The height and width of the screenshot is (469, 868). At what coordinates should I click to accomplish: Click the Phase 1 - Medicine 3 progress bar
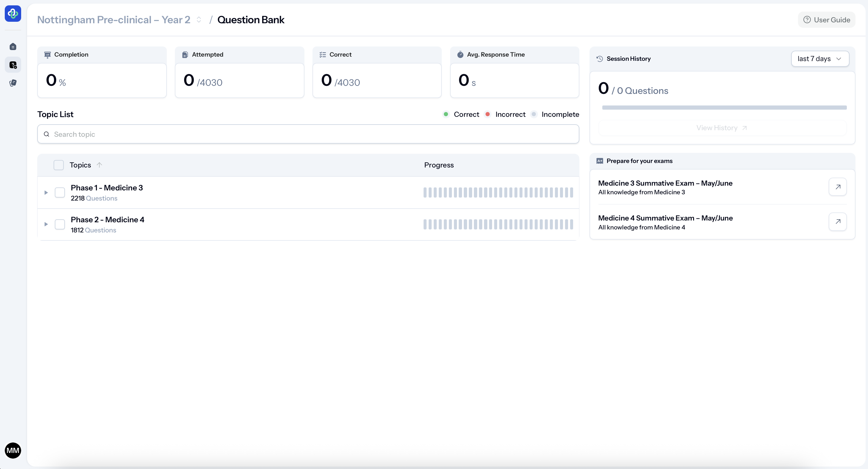click(498, 192)
